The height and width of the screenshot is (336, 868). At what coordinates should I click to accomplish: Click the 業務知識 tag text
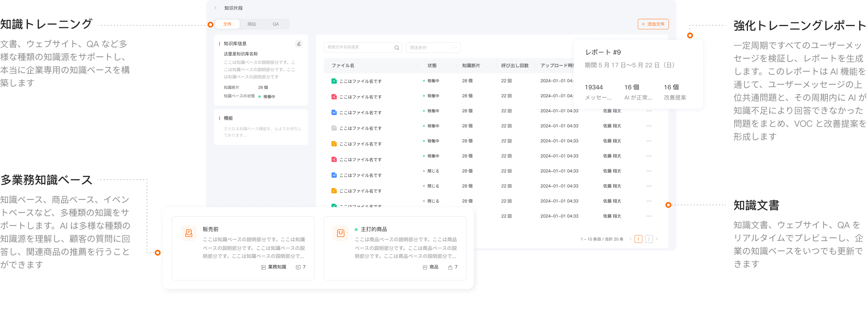pos(277,267)
